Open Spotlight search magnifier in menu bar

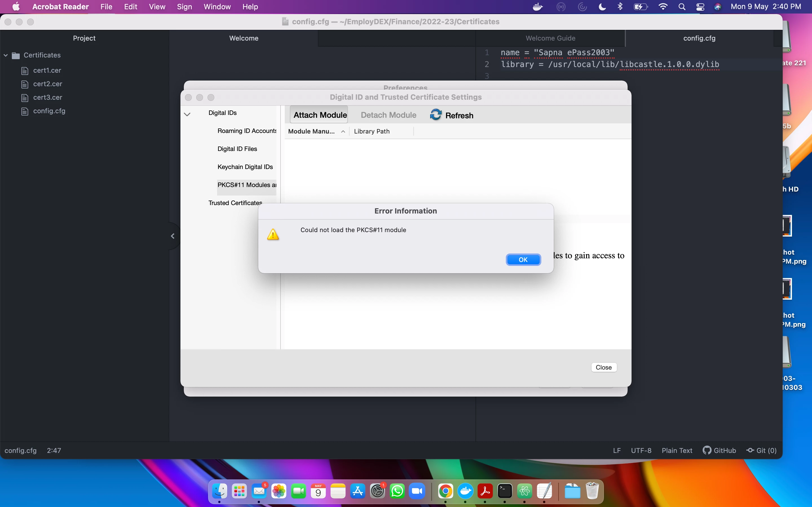pyautogui.click(x=681, y=7)
